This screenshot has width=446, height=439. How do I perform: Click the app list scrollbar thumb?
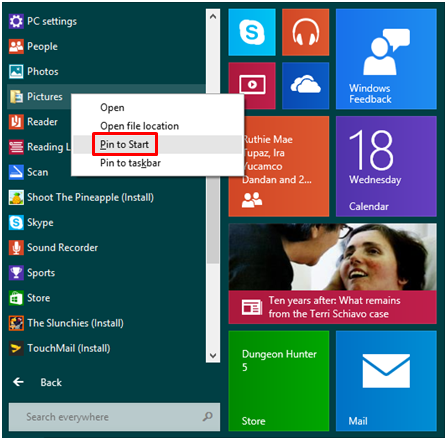tap(213, 220)
